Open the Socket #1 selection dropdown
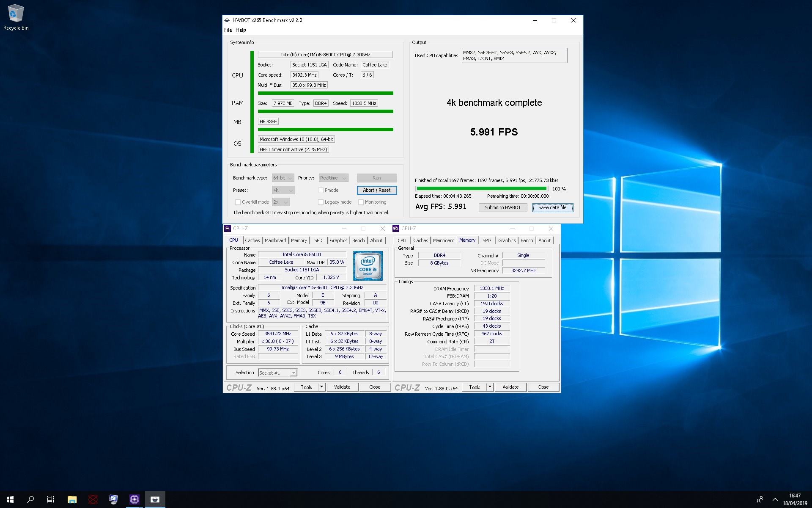 click(x=277, y=373)
